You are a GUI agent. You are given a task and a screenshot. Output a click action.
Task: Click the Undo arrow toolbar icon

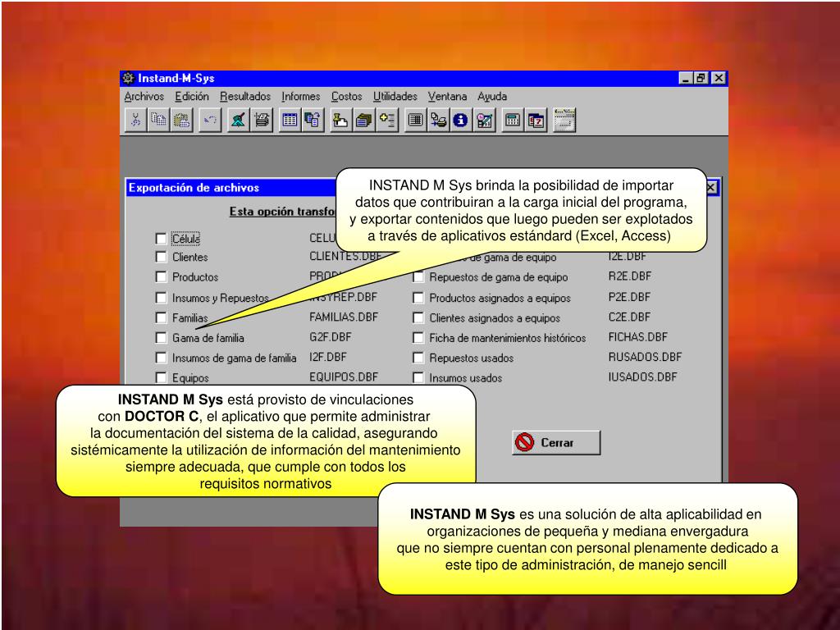tap(210, 120)
